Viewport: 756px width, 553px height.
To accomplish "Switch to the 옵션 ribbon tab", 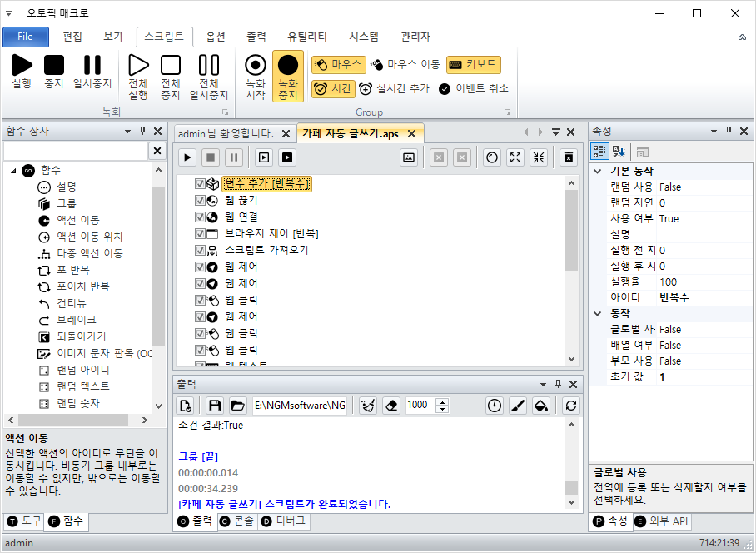I will pyautogui.click(x=215, y=37).
